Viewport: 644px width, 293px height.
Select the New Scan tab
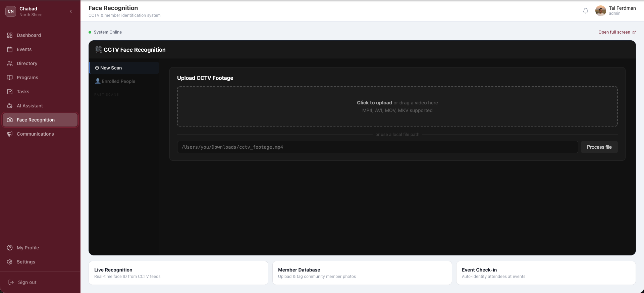pos(124,68)
